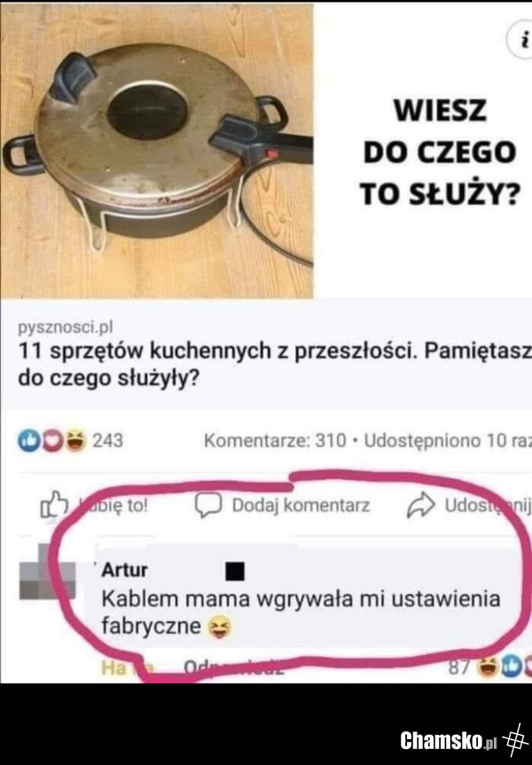Viewport: 532px width, 765px height.
Task: Open the Komentarze: 310 comments list
Action: click(x=275, y=441)
